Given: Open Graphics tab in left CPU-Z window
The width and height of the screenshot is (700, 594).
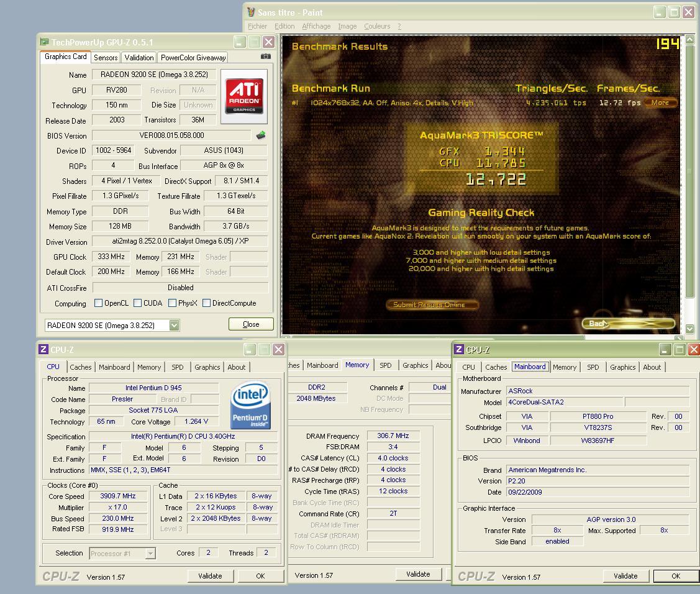Looking at the screenshot, I should [207, 367].
